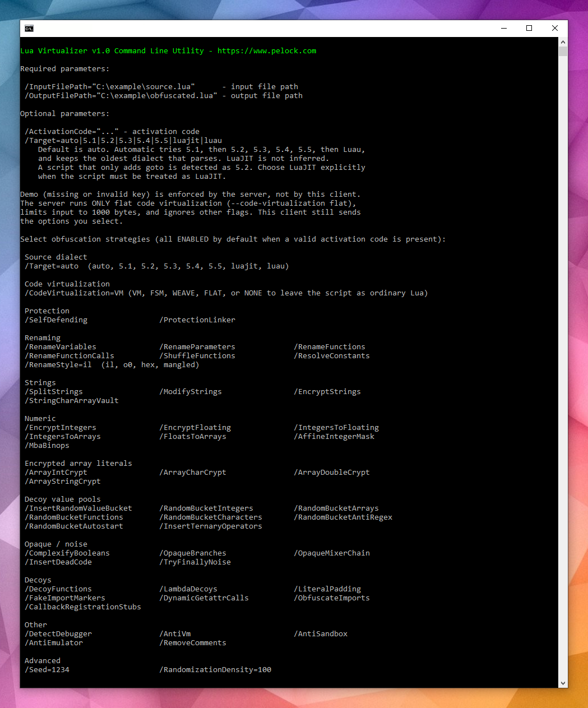Click the /ActivationCode parameter line
The height and width of the screenshot is (708, 588).
112,132
